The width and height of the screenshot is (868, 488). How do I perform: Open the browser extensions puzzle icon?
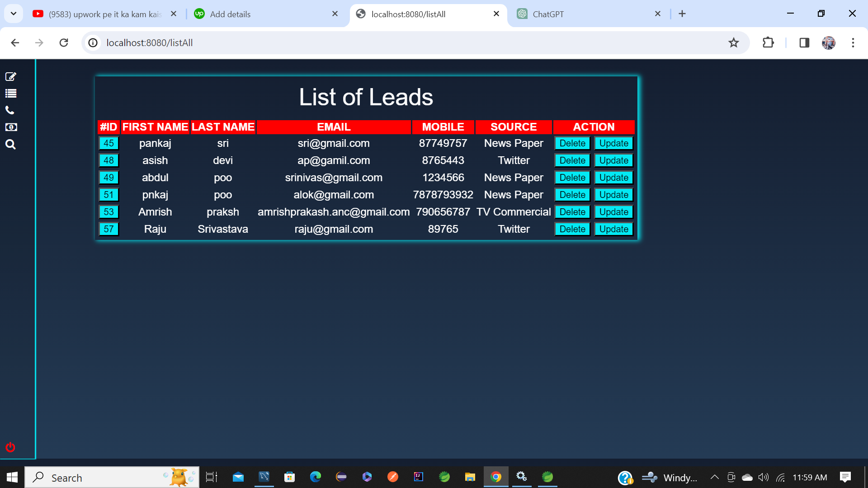click(768, 42)
